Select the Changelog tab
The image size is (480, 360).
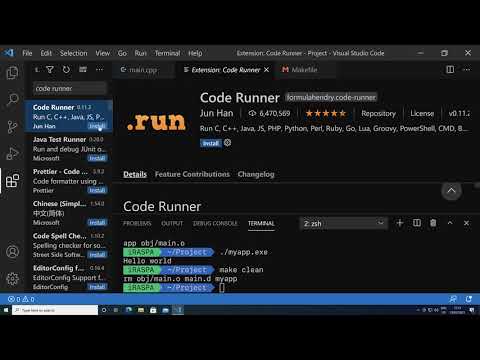pyautogui.click(x=256, y=174)
